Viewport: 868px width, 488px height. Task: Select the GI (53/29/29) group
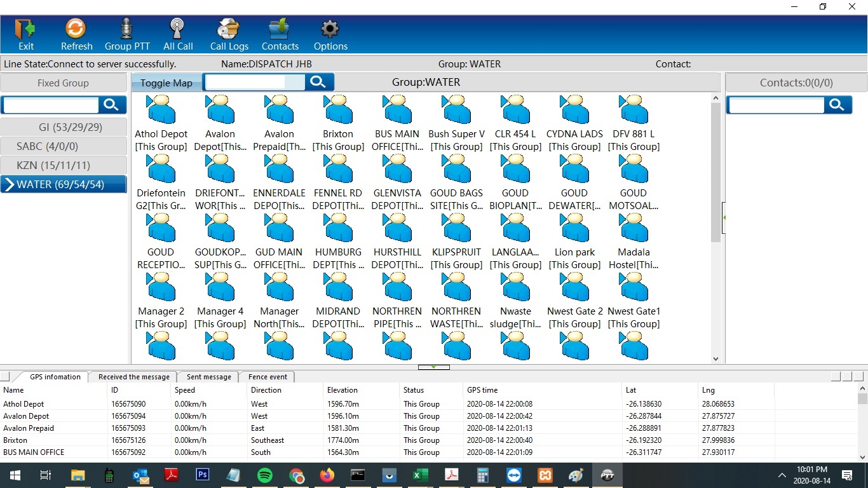64,127
